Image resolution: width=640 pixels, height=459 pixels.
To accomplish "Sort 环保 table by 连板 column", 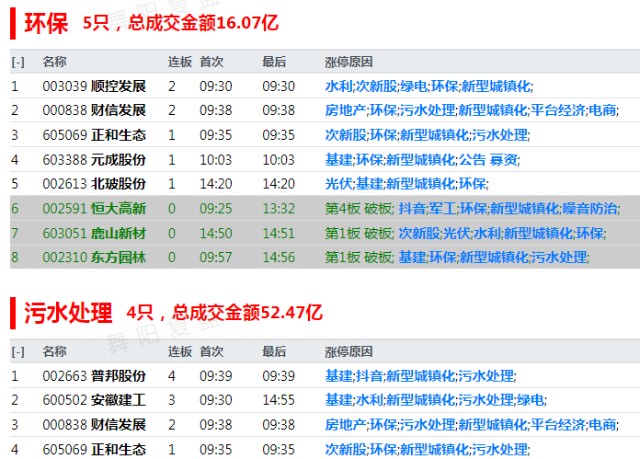I will pos(180,62).
